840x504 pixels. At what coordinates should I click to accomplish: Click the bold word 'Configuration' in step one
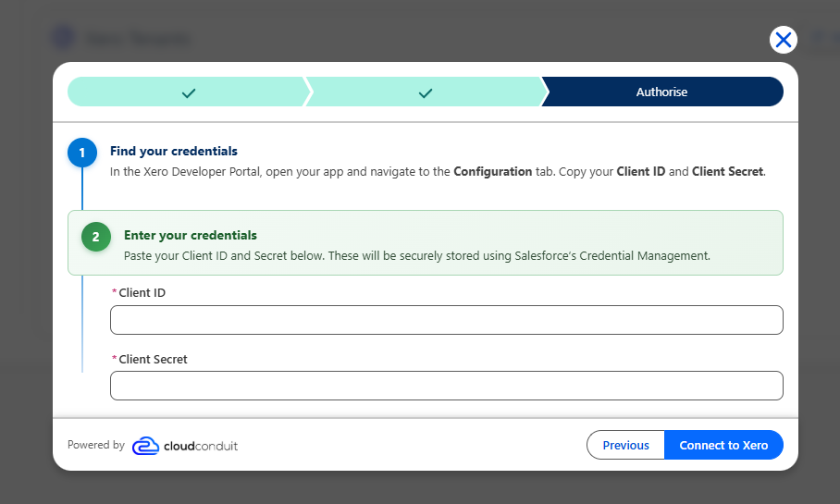pos(492,171)
